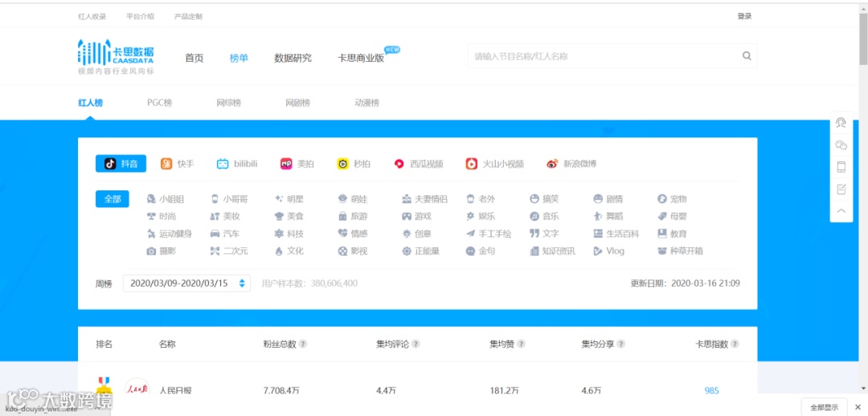The width and height of the screenshot is (868, 416).
Task: Select the 全部 category button
Action: (113, 199)
